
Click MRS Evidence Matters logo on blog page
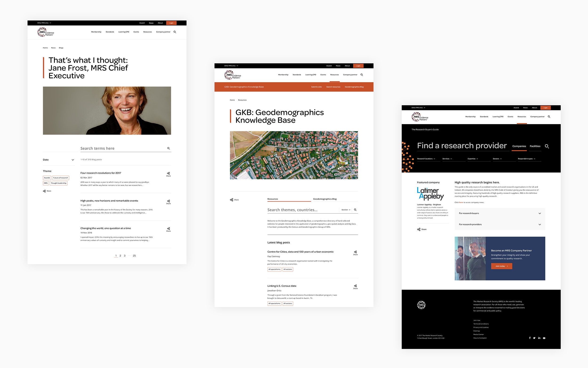point(45,32)
